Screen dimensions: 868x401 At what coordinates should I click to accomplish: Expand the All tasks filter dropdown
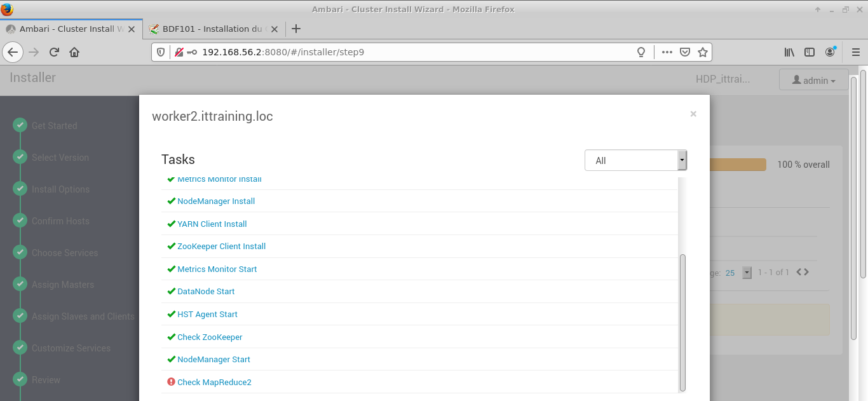point(635,161)
